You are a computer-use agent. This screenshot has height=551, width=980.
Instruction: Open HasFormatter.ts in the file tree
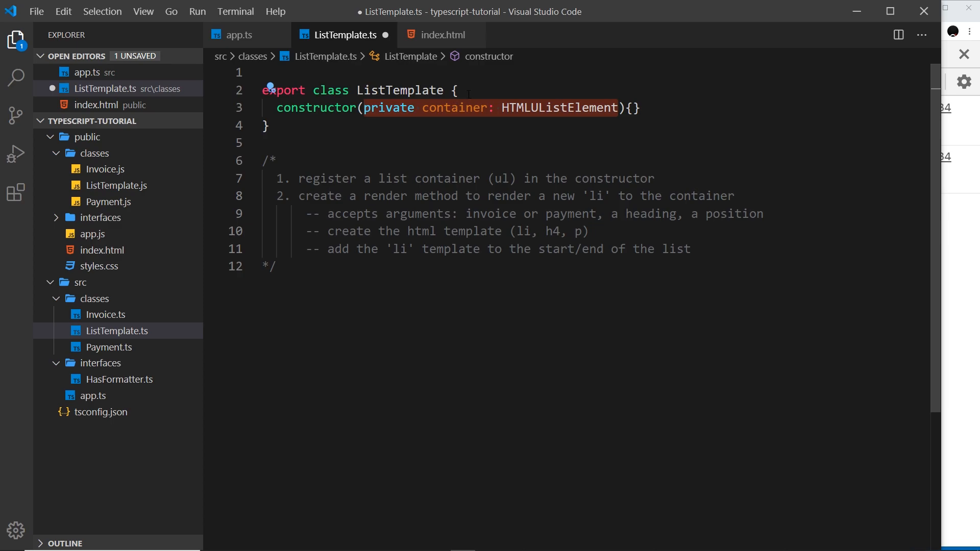pos(119,379)
